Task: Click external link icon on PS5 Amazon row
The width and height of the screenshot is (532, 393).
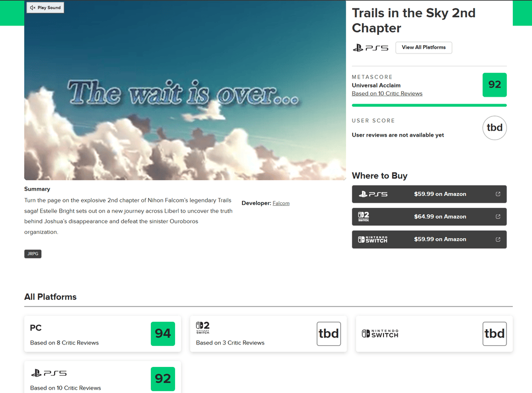Action: coord(498,194)
